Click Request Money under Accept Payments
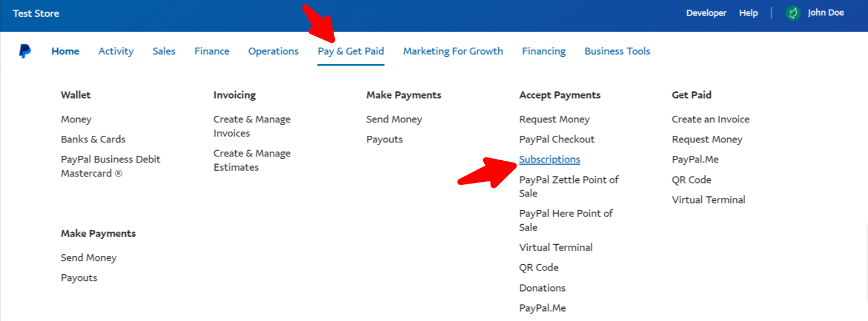868x321 pixels. pyautogui.click(x=554, y=120)
